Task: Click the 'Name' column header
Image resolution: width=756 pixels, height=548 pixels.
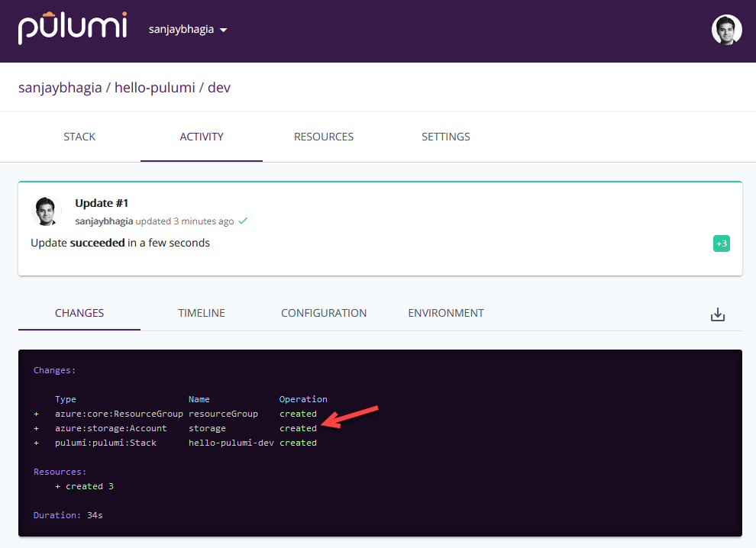Action: point(199,400)
